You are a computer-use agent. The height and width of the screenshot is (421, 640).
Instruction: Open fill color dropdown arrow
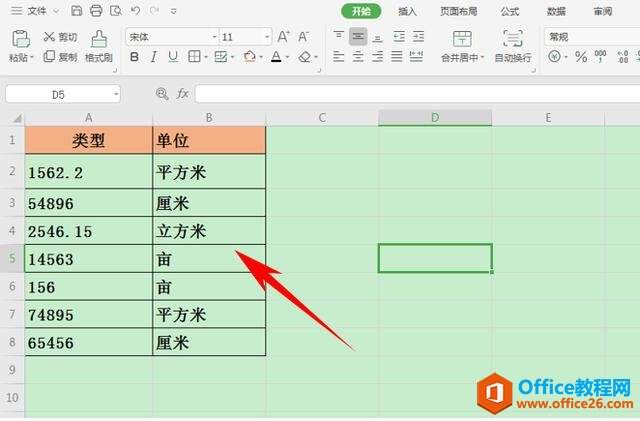(261, 57)
